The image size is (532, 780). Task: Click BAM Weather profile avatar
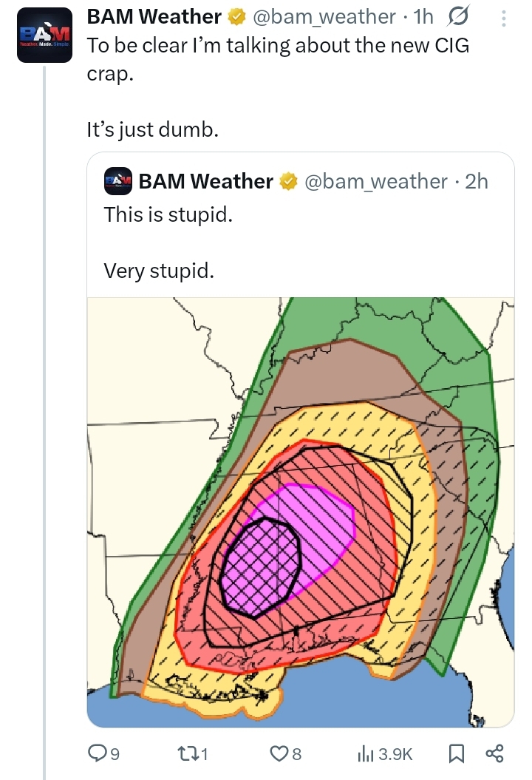pos(44,34)
